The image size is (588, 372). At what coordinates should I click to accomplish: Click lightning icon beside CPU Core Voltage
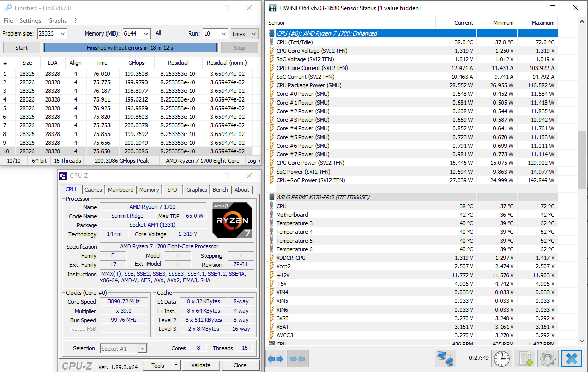pos(272,51)
